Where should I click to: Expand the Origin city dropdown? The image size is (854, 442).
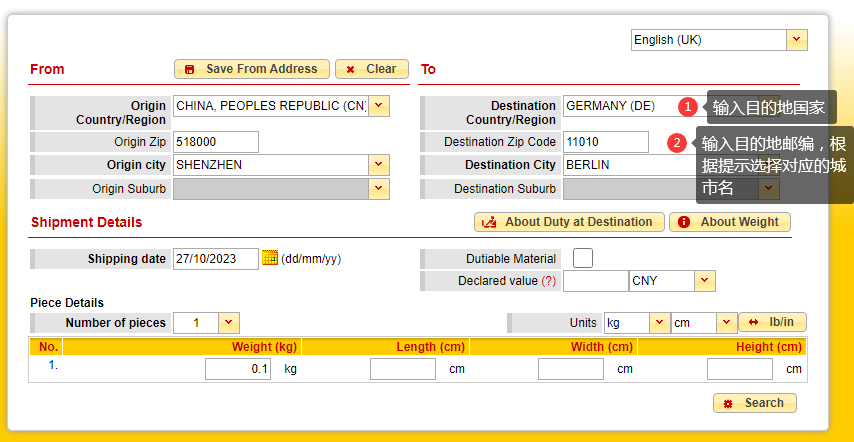(379, 165)
